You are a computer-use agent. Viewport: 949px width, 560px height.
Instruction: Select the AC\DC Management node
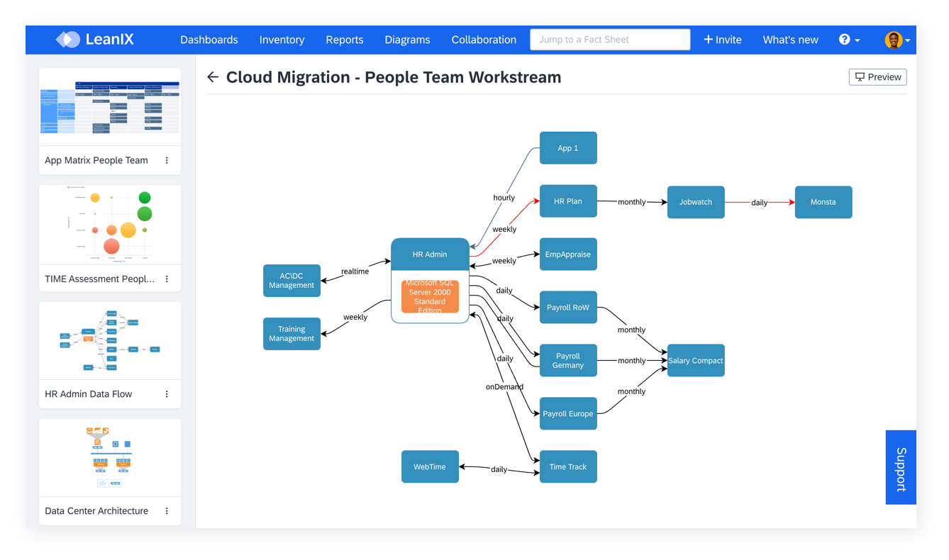tap(292, 281)
